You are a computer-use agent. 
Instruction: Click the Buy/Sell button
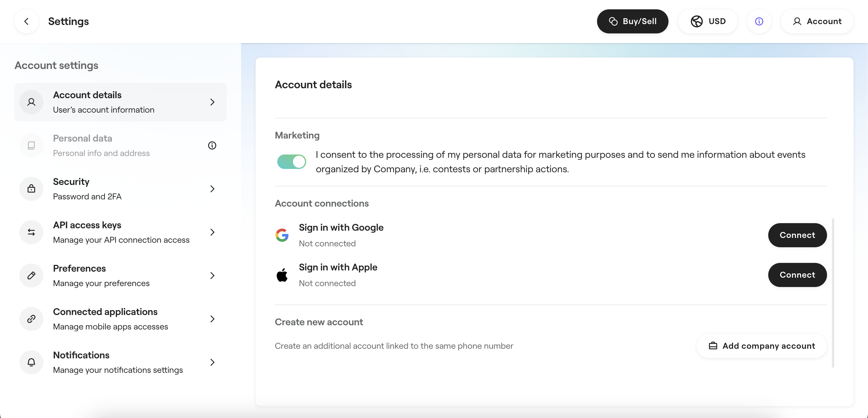click(x=633, y=21)
